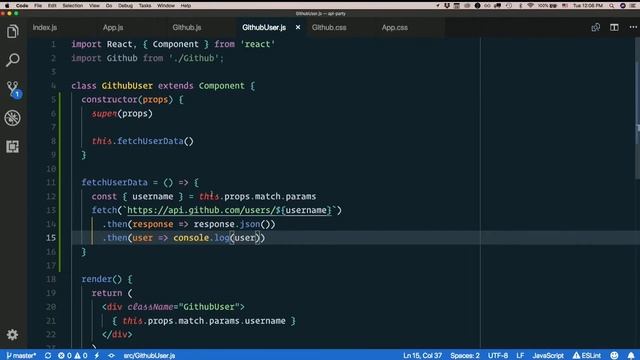Open the Window menu

click(x=166, y=6)
